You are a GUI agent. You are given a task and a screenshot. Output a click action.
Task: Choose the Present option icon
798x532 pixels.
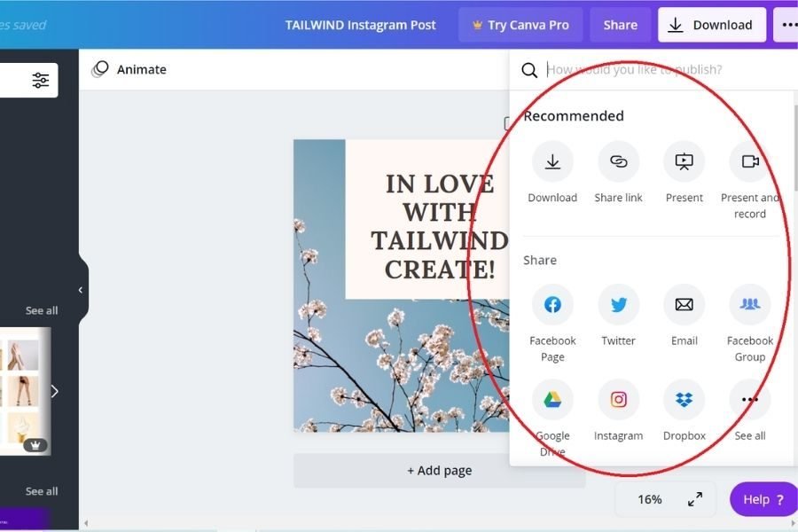(684, 162)
